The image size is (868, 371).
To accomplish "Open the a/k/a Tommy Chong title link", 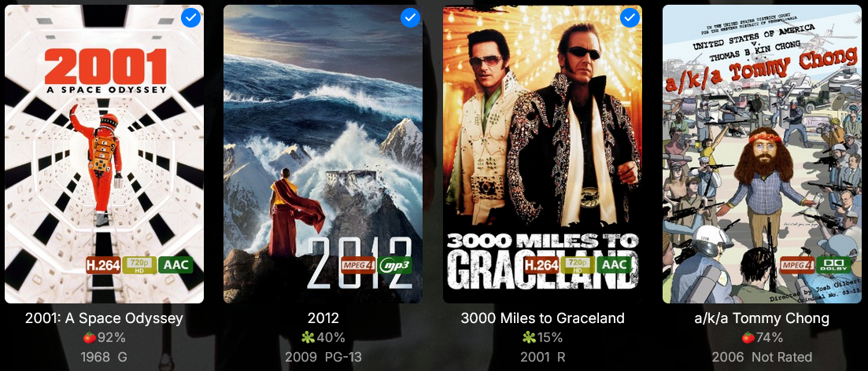I will (762, 318).
